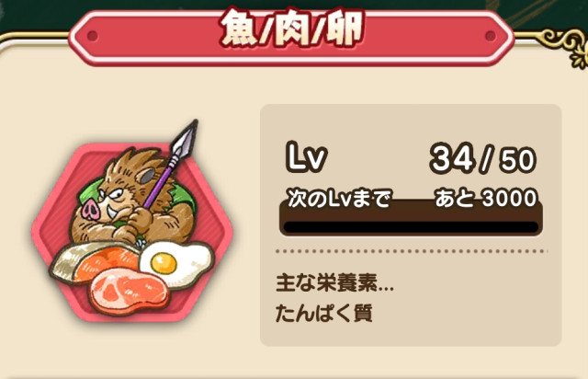
Task: Click the boar's grey ear
Action: click(146, 175)
